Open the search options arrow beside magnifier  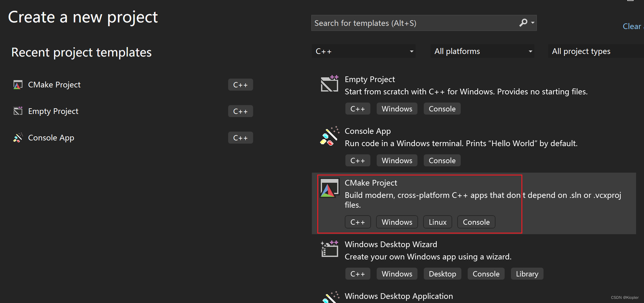tap(533, 23)
